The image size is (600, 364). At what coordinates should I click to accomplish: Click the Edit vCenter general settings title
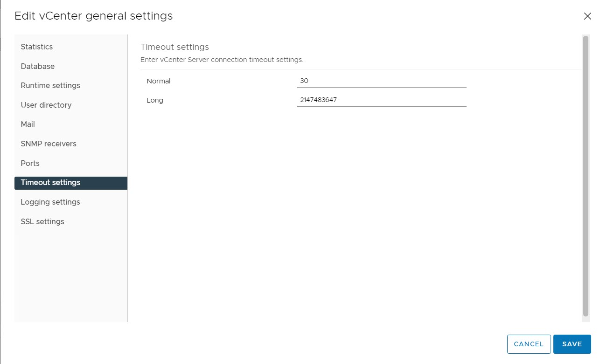[x=94, y=16]
